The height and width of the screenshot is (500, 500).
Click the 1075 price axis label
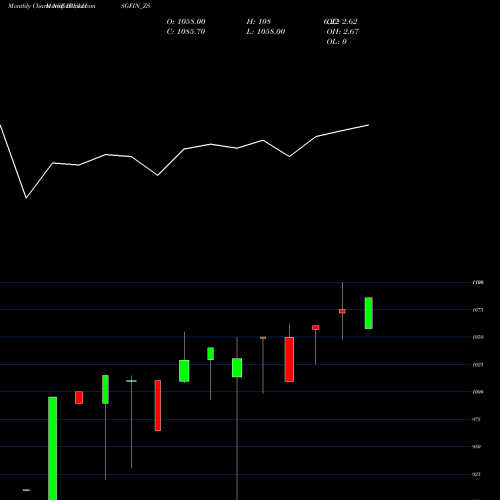478,310
